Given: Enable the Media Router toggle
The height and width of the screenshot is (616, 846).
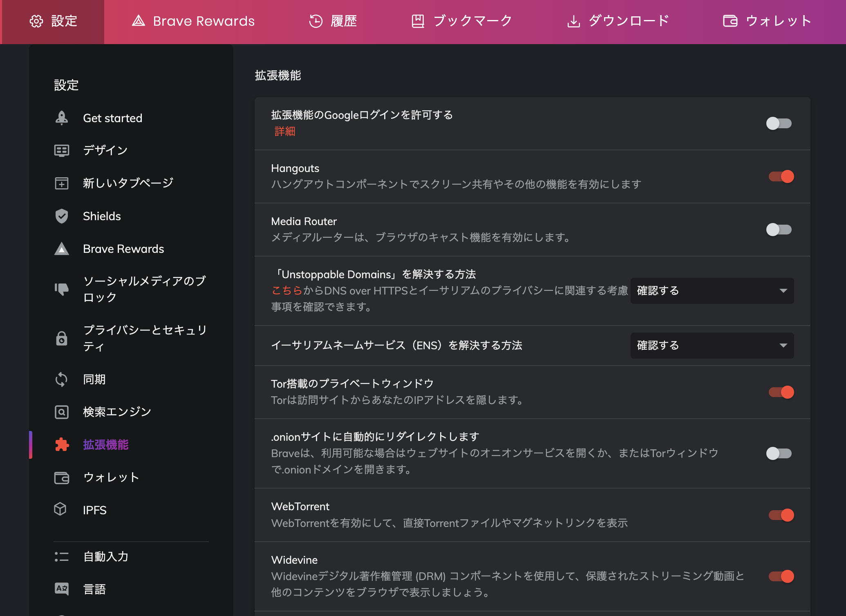Looking at the screenshot, I should tap(779, 230).
